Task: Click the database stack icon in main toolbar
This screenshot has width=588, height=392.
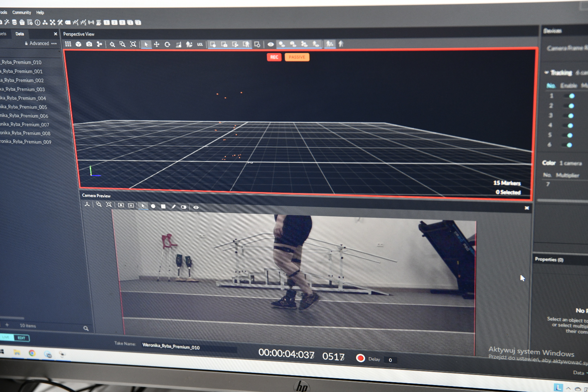Action: pyautogui.click(x=14, y=22)
